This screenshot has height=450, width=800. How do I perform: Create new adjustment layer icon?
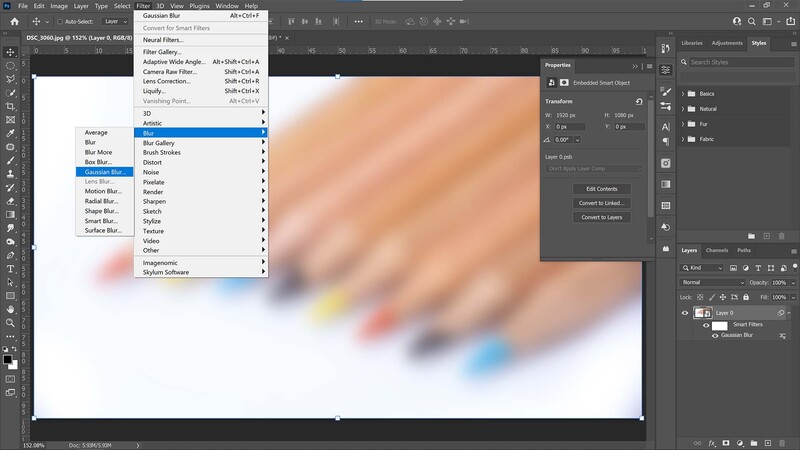click(740, 443)
